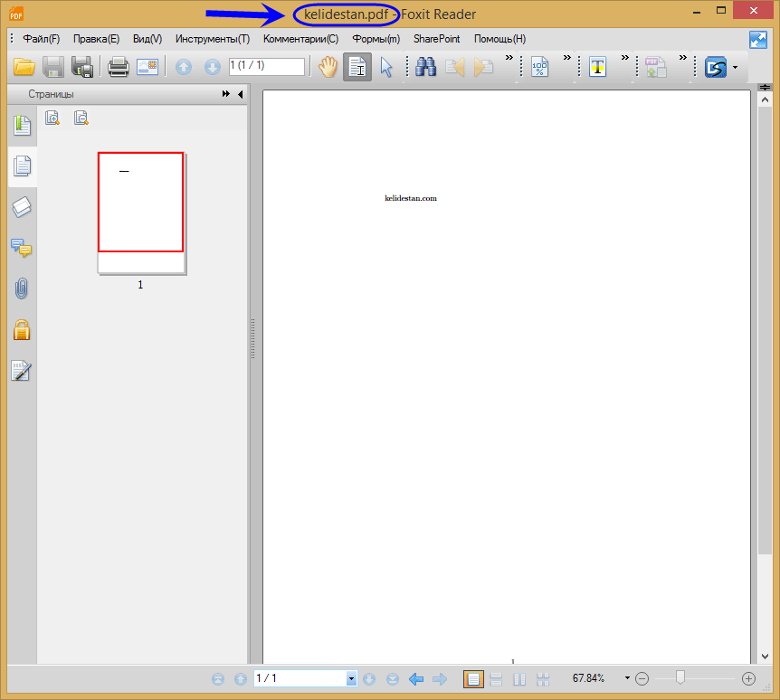780x700 pixels.
Task: Click last page button in bottom bar
Action: pyautogui.click(x=393, y=679)
